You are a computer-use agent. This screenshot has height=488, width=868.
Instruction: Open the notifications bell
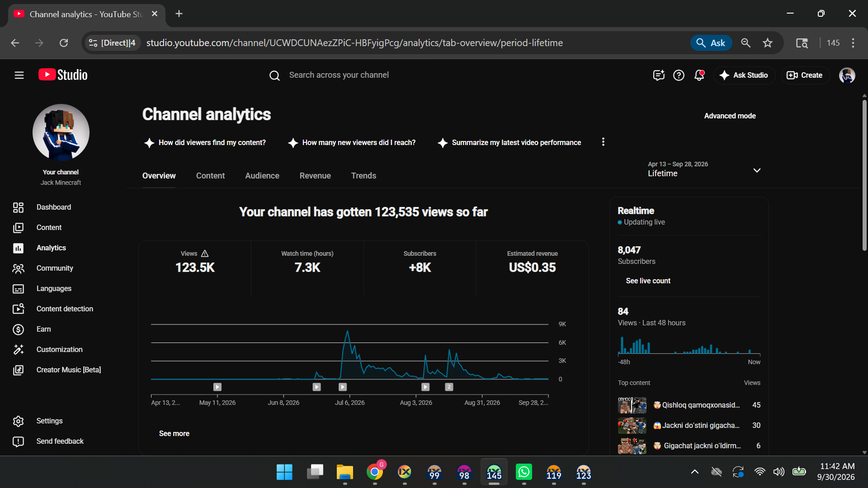click(x=699, y=75)
